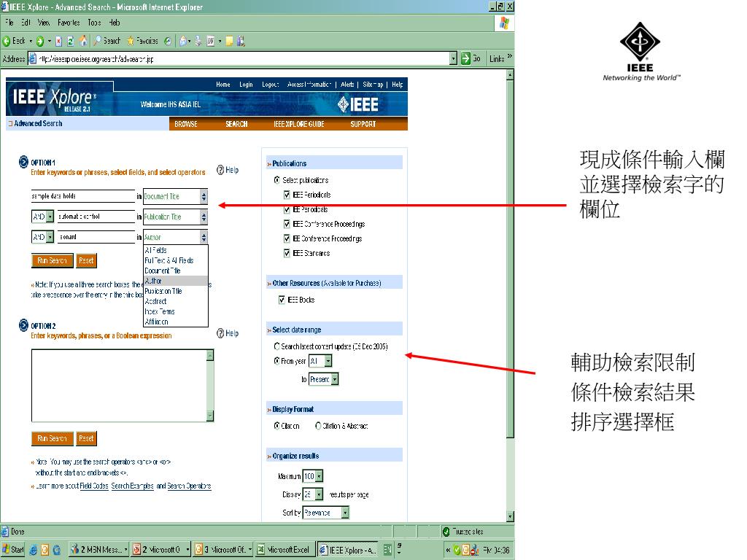Open second AND operator dropdown
This screenshot has height=560, width=747.
(x=42, y=237)
